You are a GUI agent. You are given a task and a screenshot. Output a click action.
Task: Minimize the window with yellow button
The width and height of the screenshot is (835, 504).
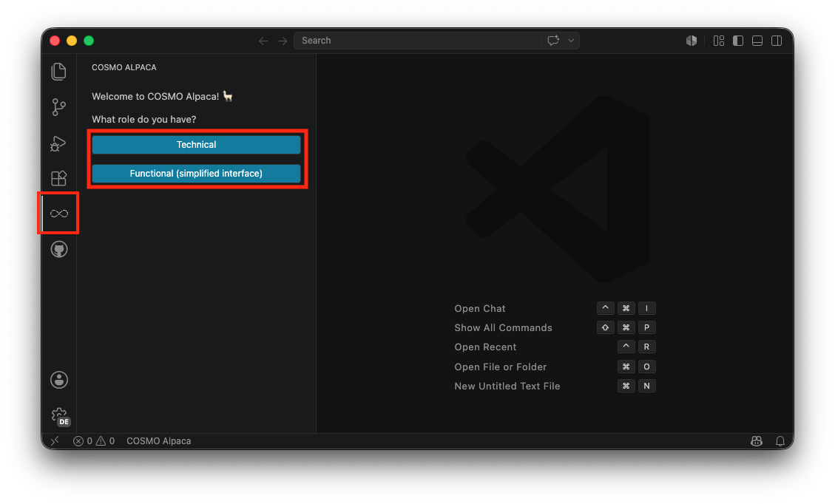[72, 41]
